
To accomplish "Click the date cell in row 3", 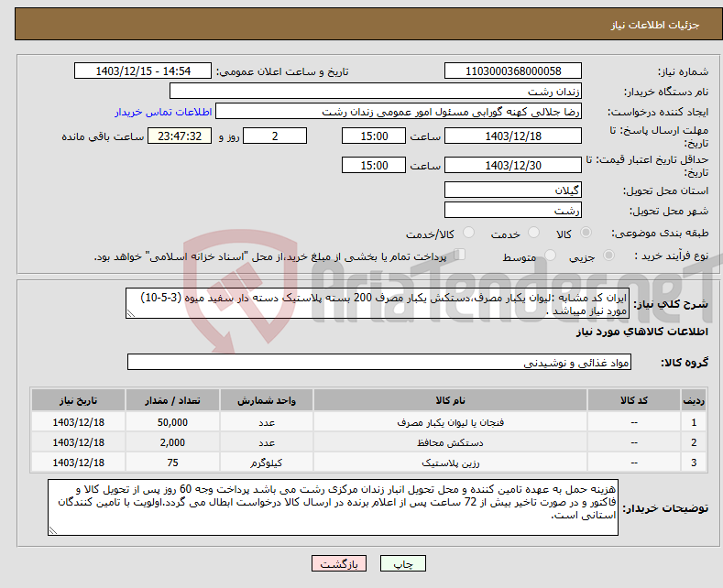I will click(x=79, y=463).
